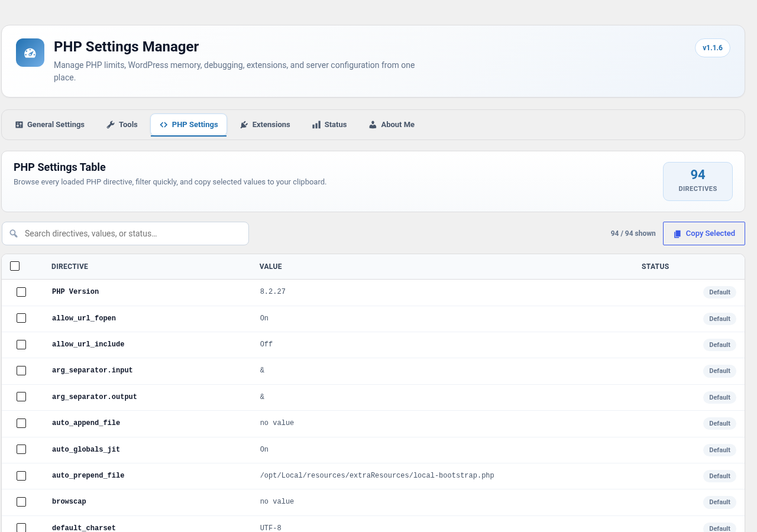757x532 pixels.
Task: Toggle the select-all checkbox in table header
Action: pos(15,266)
